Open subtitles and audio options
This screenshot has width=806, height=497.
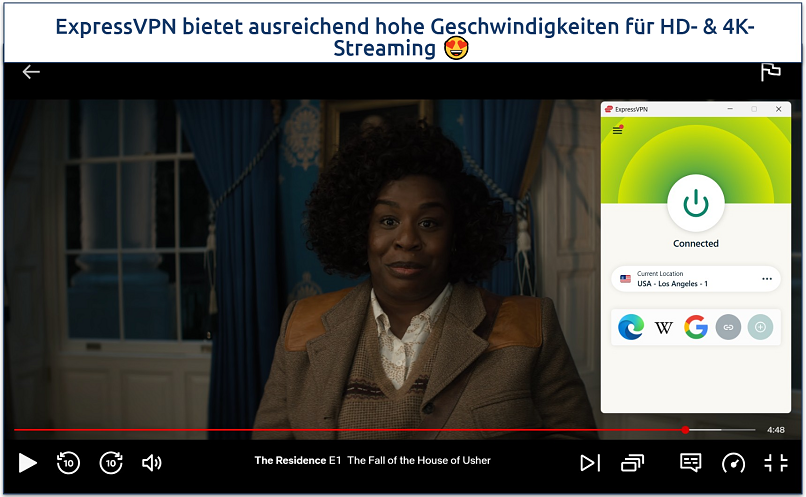(691, 462)
